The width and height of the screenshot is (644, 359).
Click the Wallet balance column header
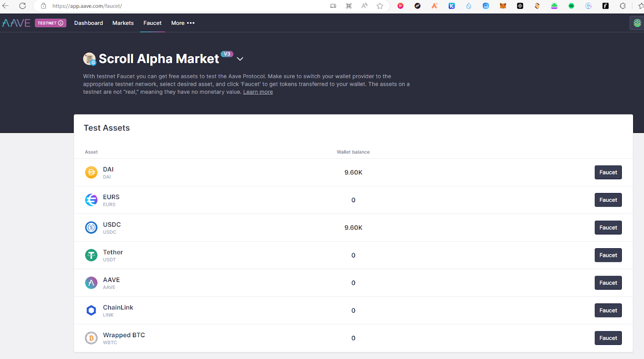pyautogui.click(x=353, y=152)
